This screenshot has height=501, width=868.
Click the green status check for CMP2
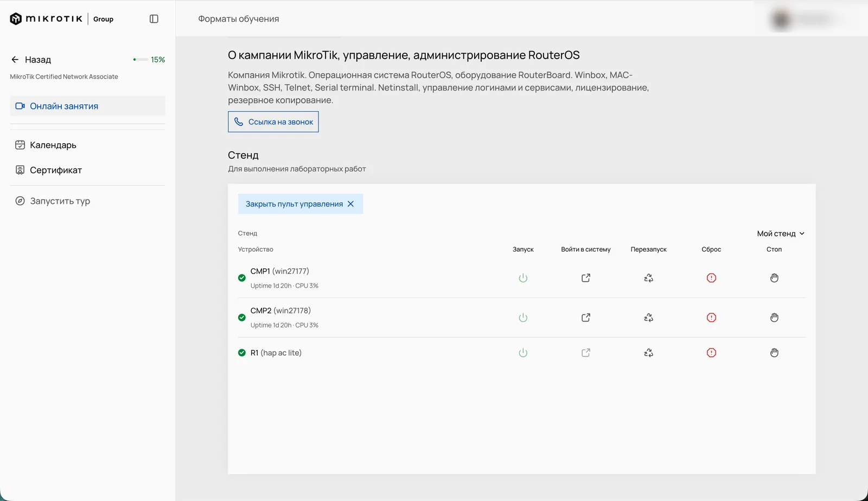pyautogui.click(x=242, y=318)
